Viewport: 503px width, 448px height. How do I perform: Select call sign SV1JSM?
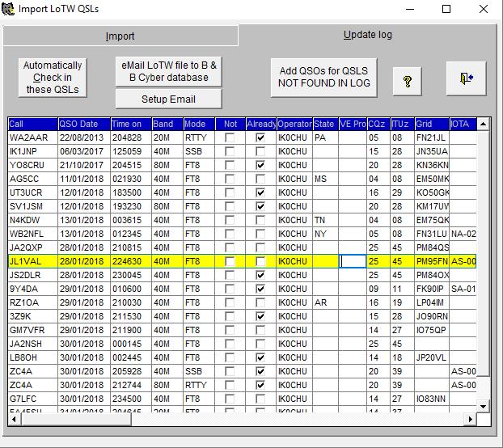click(26, 206)
